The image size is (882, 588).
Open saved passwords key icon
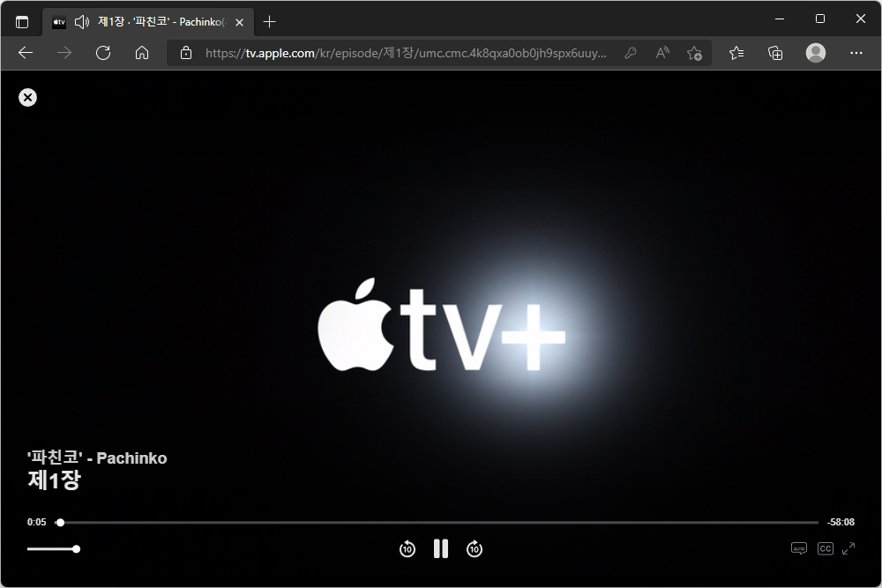tap(631, 53)
